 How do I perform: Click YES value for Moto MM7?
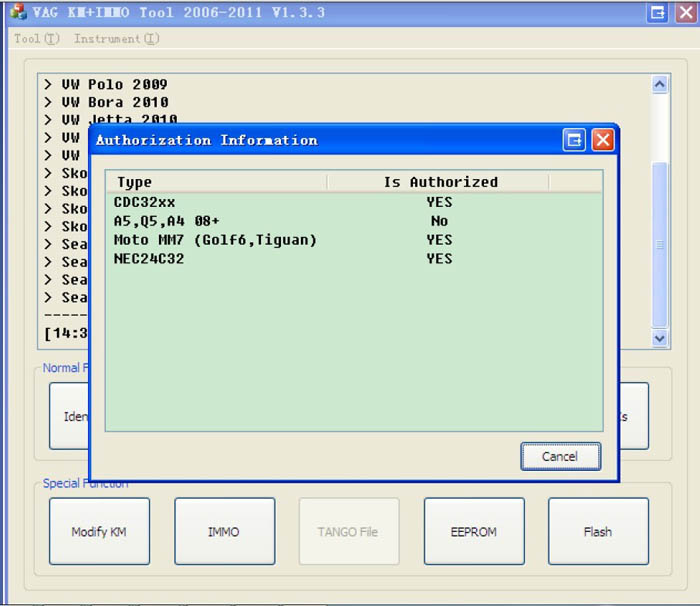[439, 240]
